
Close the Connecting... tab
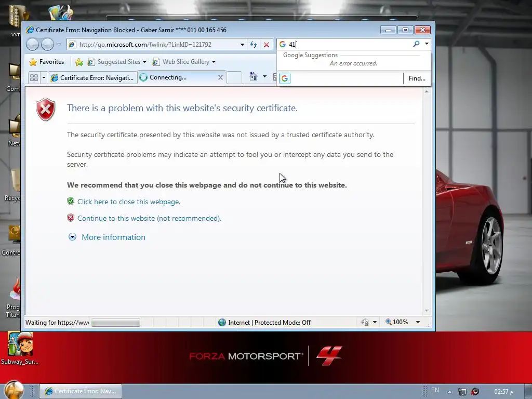220,77
